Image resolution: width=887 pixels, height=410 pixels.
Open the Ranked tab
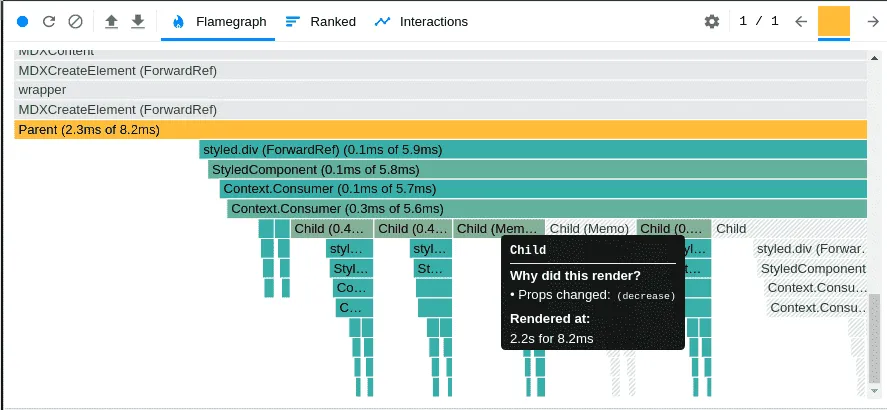[320, 21]
